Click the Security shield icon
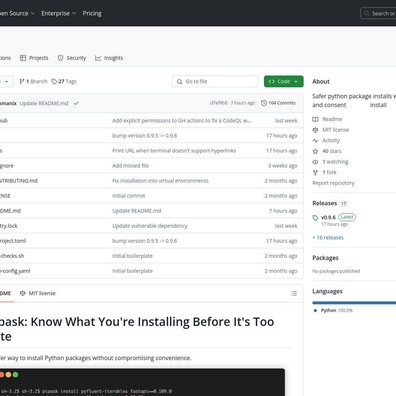396x396 pixels. tap(60, 58)
